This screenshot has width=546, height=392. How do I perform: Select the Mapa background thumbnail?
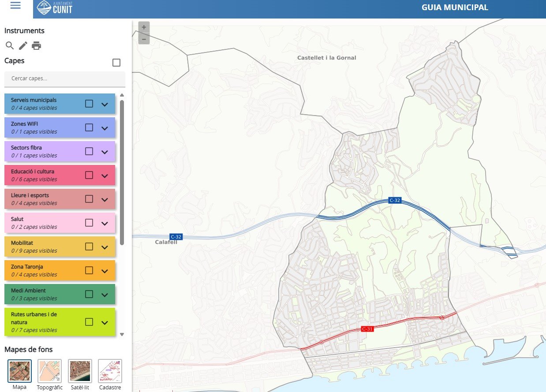click(x=19, y=371)
